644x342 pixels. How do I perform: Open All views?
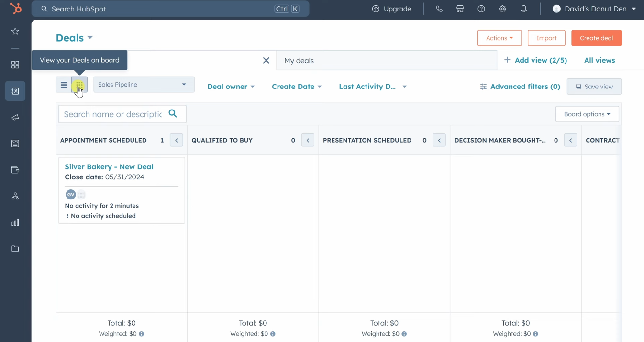coord(600,60)
